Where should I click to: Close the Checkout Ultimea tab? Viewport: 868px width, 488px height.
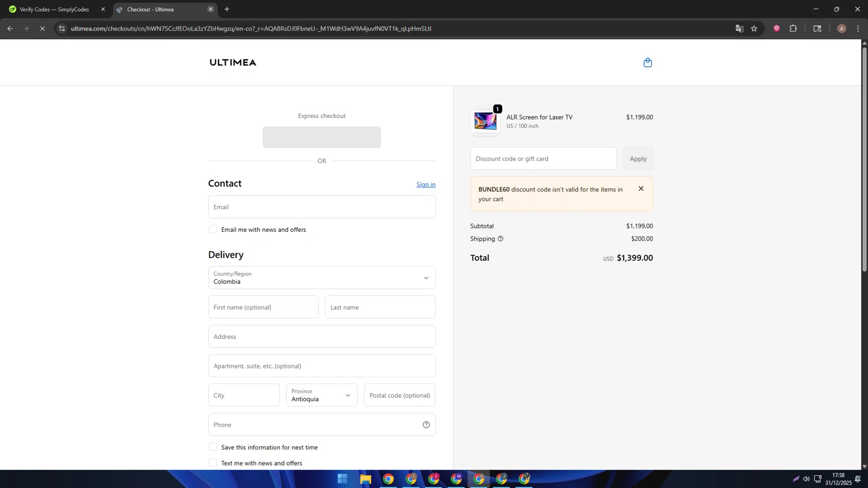point(211,9)
